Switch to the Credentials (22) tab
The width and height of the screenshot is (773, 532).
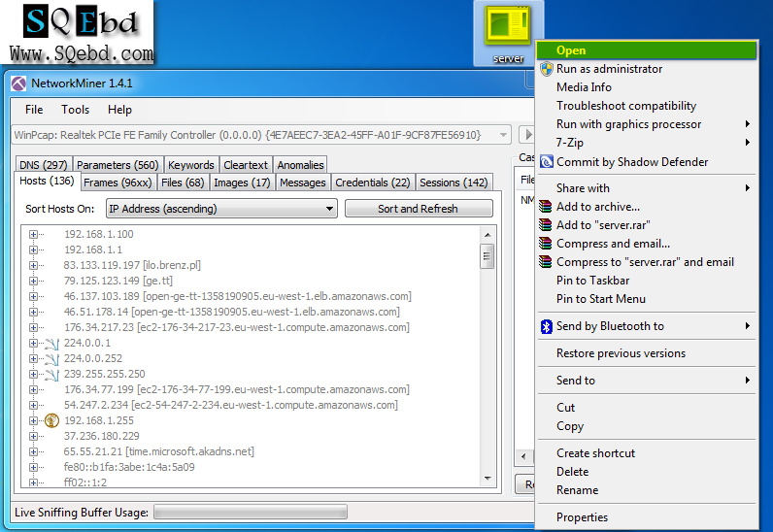[373, 183]
